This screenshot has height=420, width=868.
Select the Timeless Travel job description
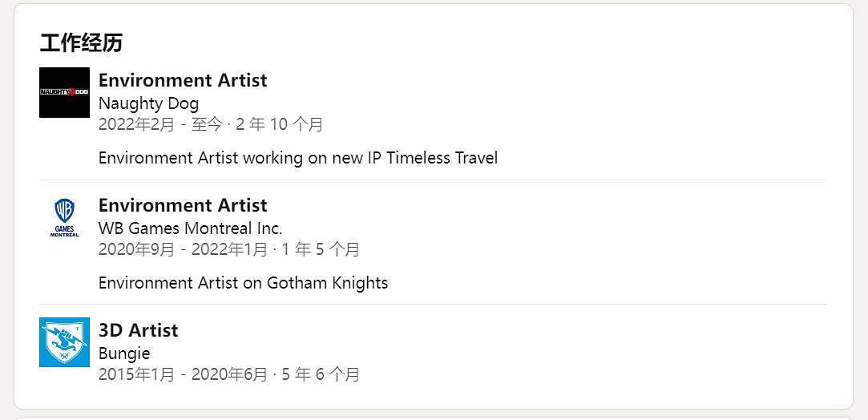pos(298,158)
